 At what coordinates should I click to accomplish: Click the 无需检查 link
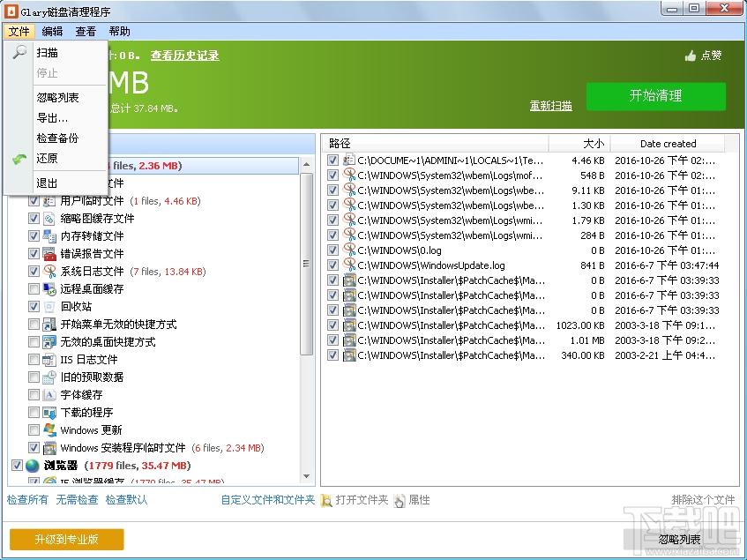pos(78,500)
